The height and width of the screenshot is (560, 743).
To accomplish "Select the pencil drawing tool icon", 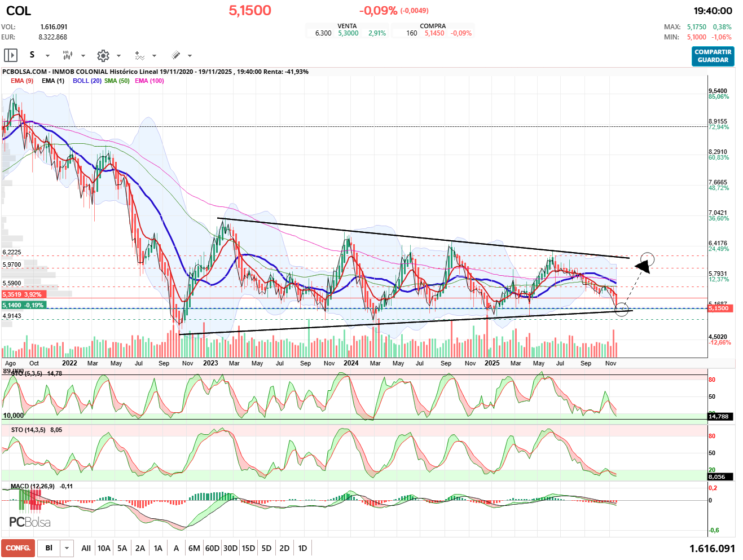I will 175,55.
